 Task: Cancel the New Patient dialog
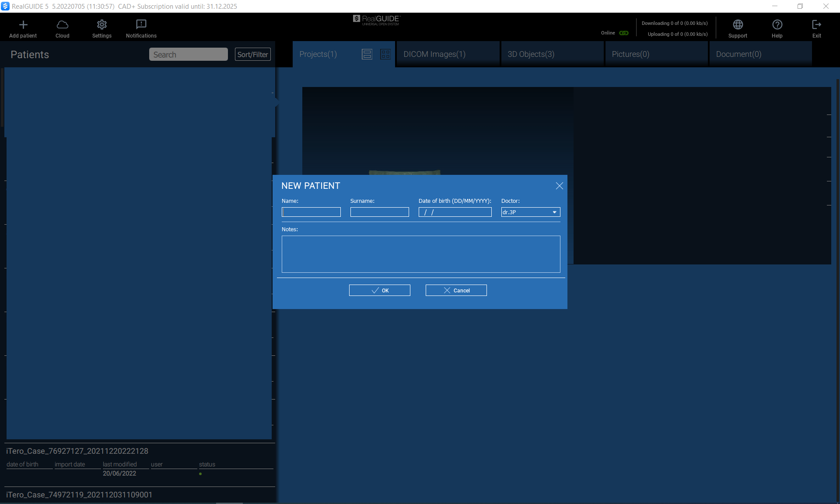tap(456, 291)
